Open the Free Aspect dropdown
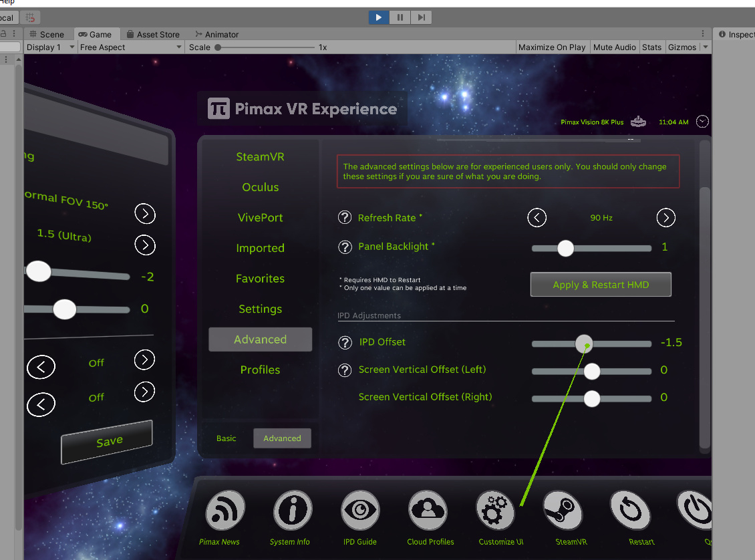 [x=130, y=47]
